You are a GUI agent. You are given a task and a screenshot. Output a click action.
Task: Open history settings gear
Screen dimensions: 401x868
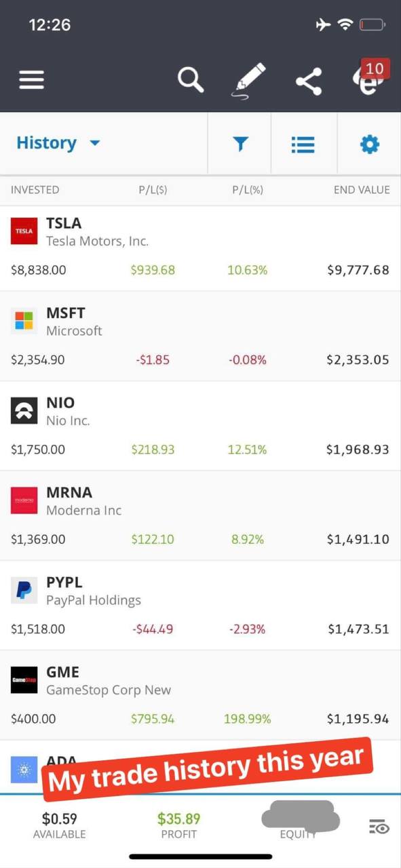click(369, 144)
